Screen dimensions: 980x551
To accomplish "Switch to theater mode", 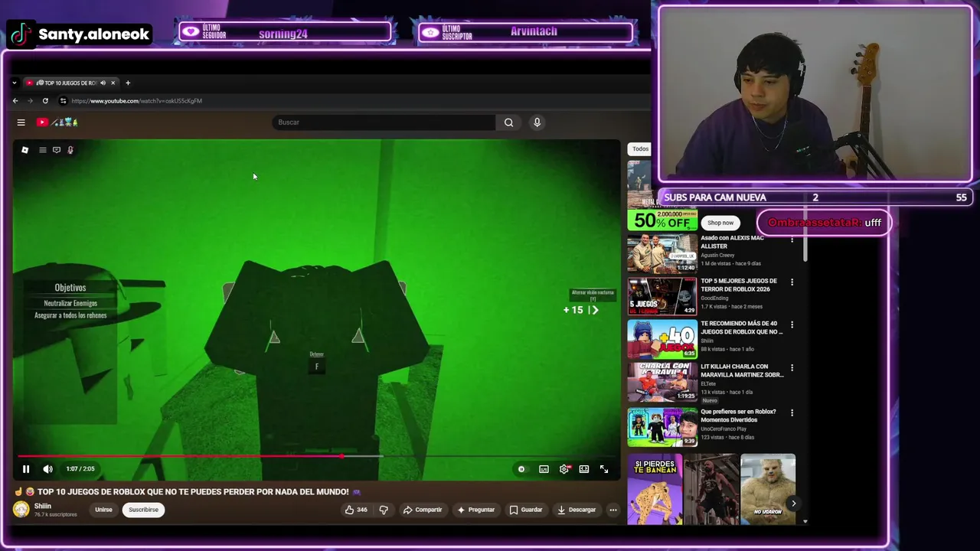I will tap(584, 469).
